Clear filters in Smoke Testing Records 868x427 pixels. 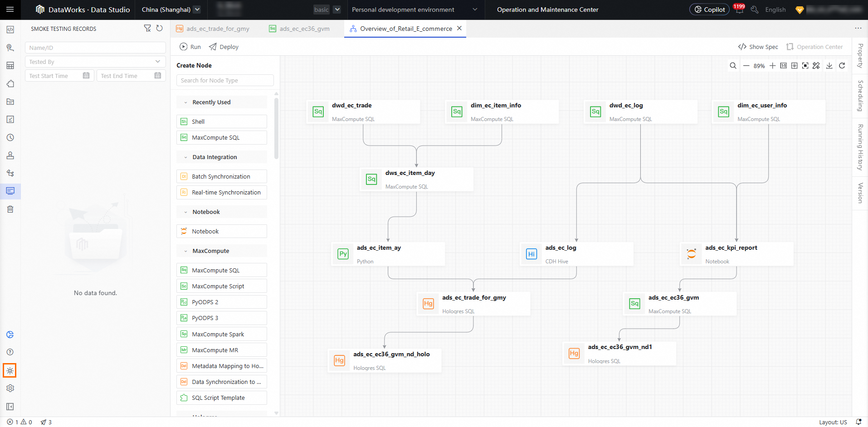(x=147, y=29)
